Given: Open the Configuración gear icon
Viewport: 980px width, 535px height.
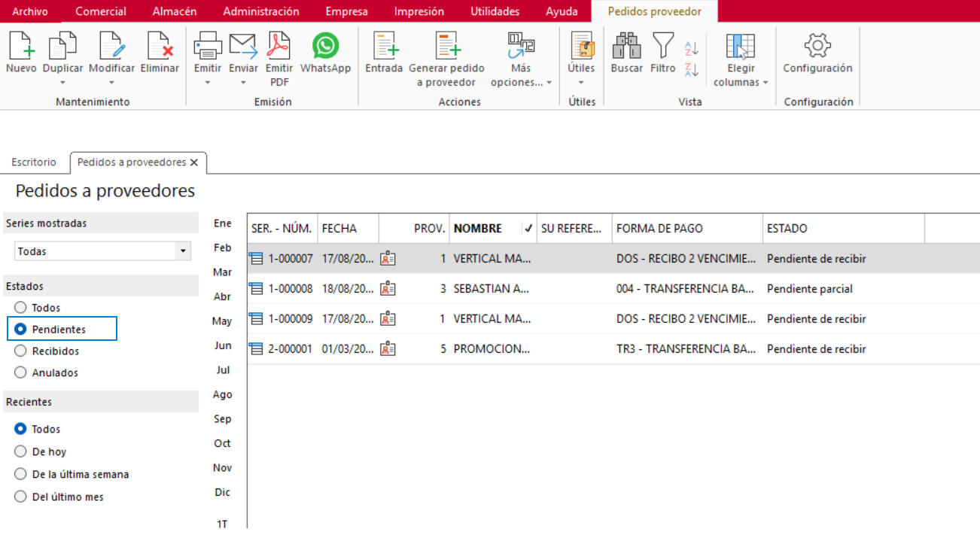Looking at the screenshot, I should (817, 46).
